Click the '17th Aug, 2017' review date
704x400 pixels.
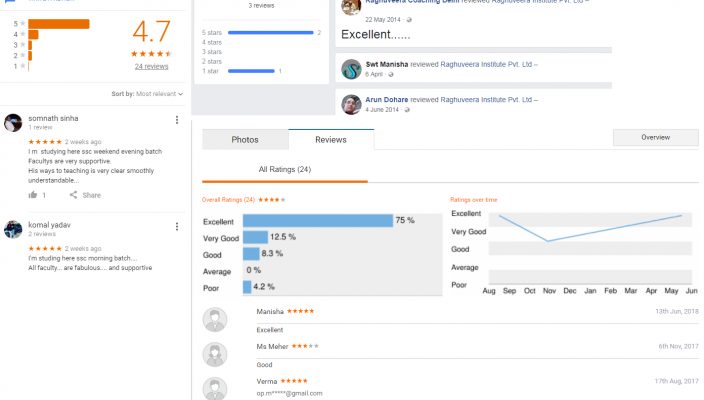[x=676, y=381]
